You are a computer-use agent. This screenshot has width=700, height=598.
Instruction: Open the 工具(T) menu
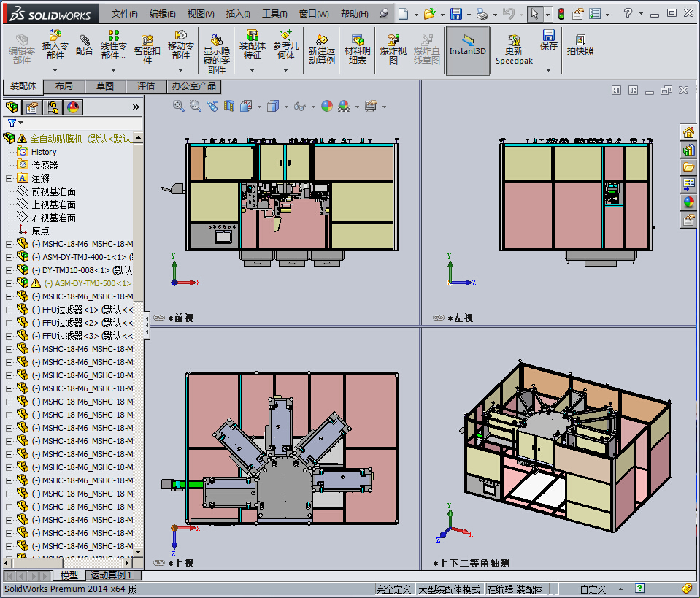(x=274, y=14)
